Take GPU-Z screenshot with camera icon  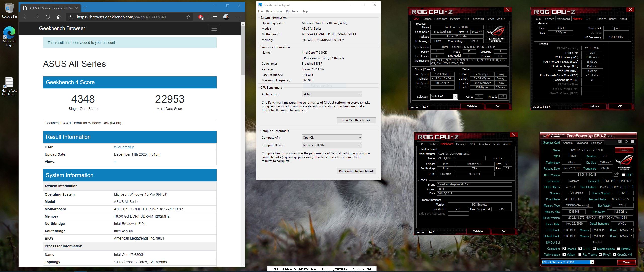point(620,141)
